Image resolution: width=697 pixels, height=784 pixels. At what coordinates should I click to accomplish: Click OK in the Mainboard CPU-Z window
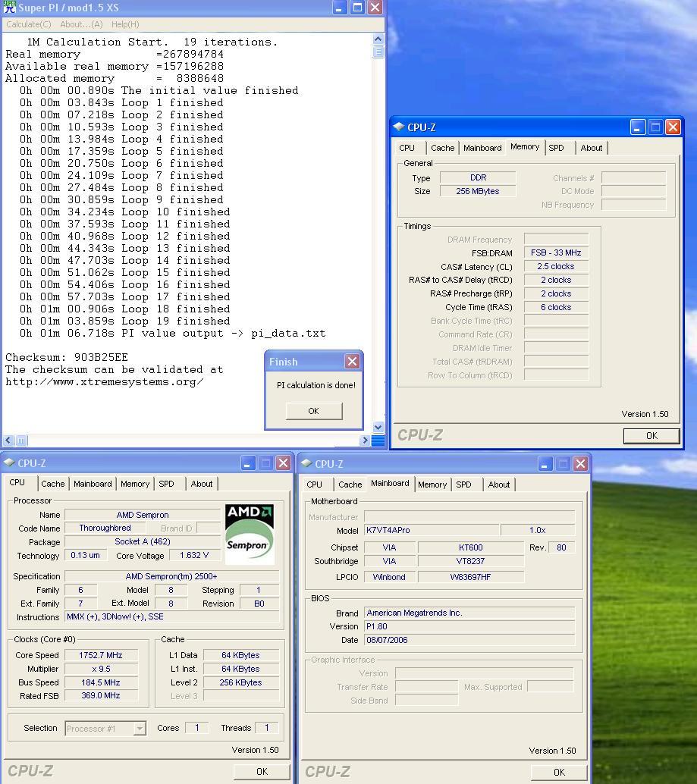(559, 772)
